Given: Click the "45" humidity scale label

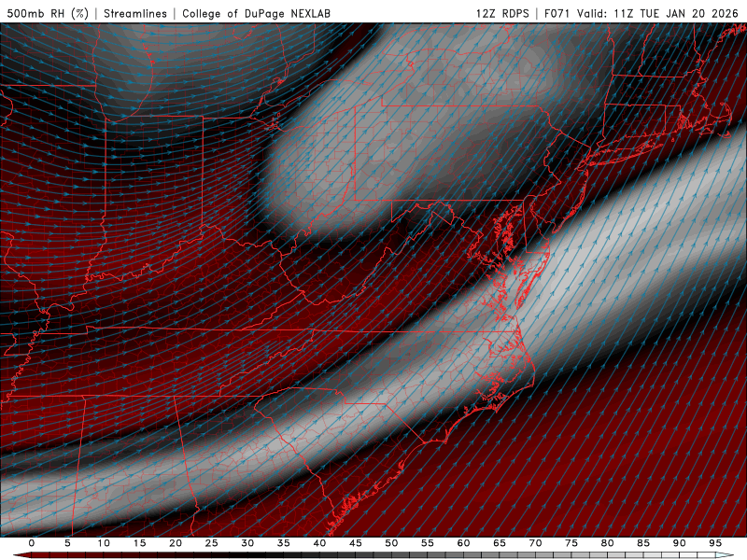Looking at the screenshot, I should pos(356,543).
